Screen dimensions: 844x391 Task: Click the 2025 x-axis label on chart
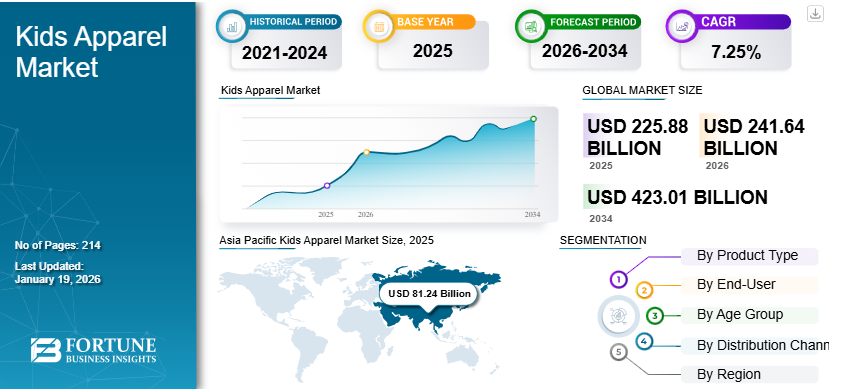(326, 215)
